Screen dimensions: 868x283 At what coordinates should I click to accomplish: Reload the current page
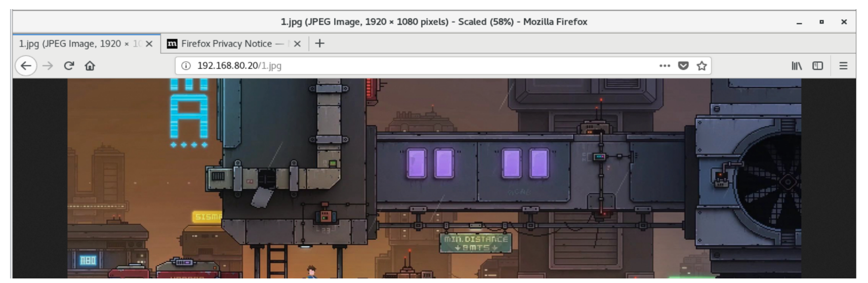(x=69, y=66)
